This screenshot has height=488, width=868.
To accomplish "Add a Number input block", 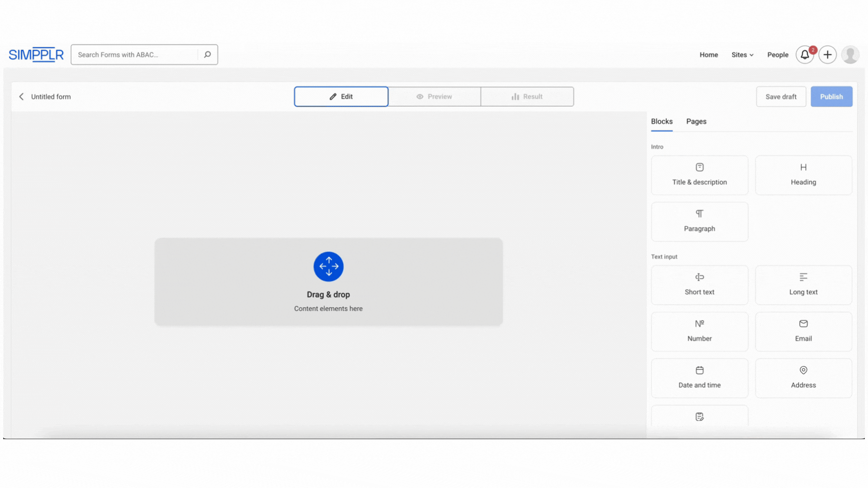I will coord(699,332).
